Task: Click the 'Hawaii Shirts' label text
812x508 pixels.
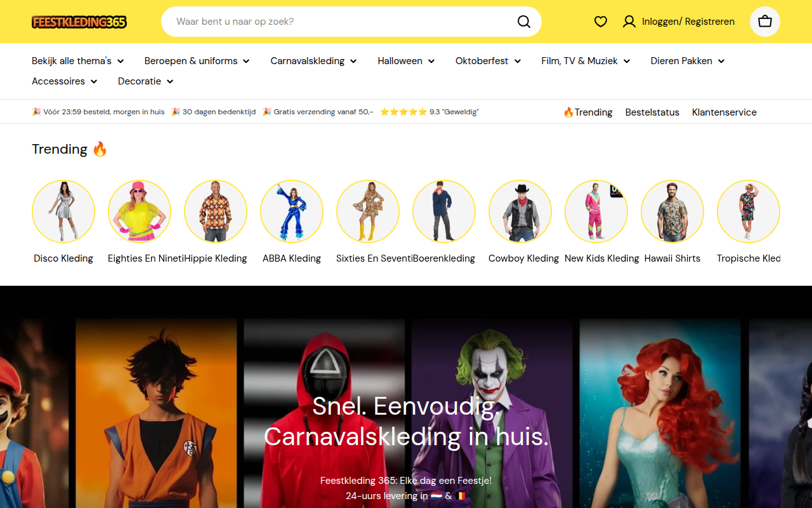Action: tap(672, 258)
